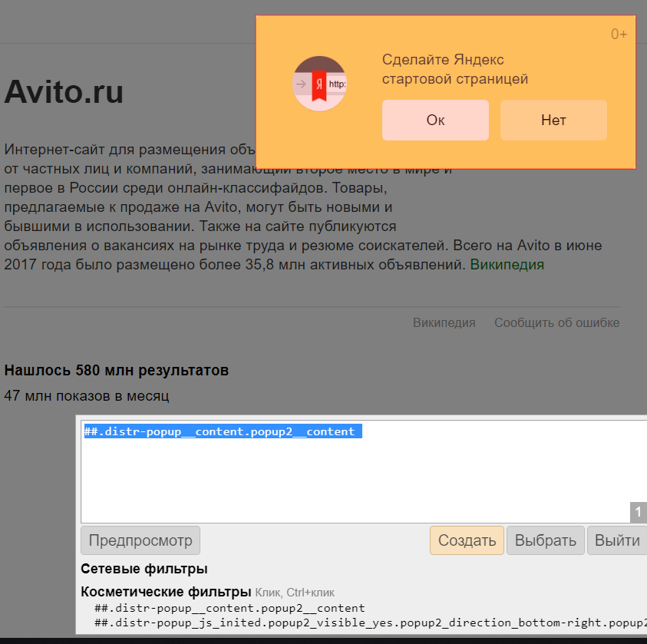
Task: Click the Сделайте Яндекс стартовой страницей text
Action: coord(454,69)
